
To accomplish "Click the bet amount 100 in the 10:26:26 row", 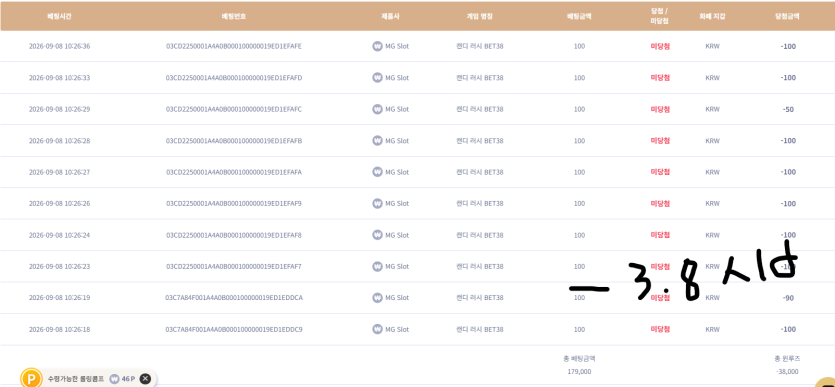I will tap(579, 203).
